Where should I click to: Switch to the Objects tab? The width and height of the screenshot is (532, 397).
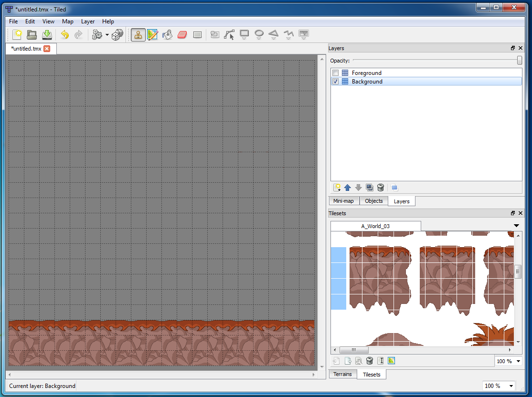[373, 201]
